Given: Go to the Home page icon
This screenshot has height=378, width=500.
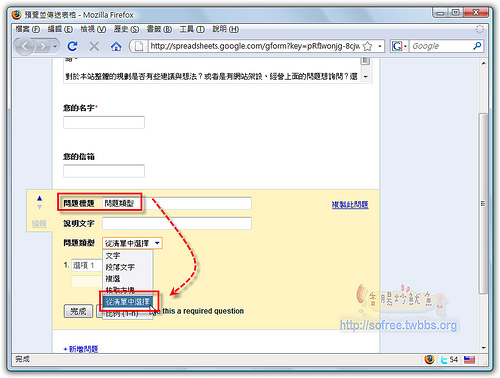Looking at the screenshot, I should [x=116, y=46].
